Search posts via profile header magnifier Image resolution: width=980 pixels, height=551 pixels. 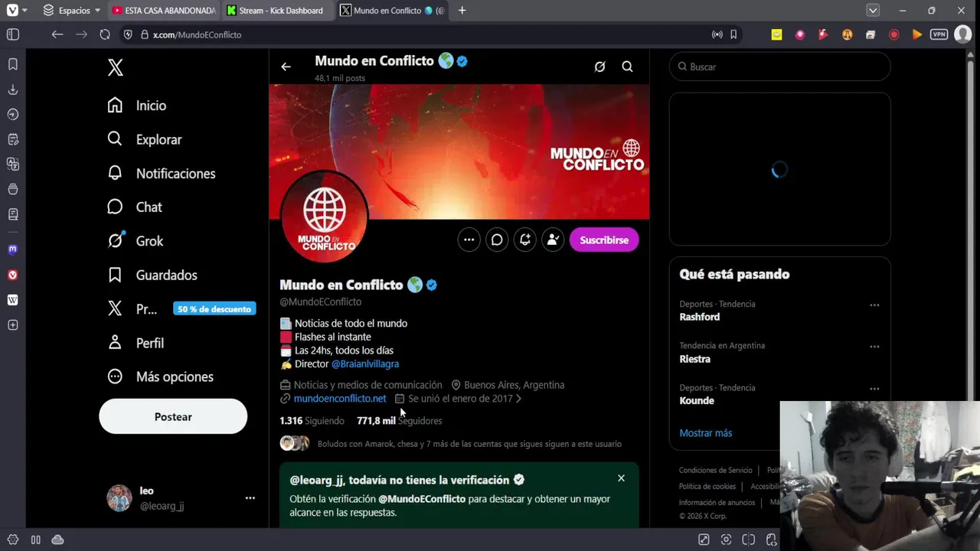coord(627,67)
